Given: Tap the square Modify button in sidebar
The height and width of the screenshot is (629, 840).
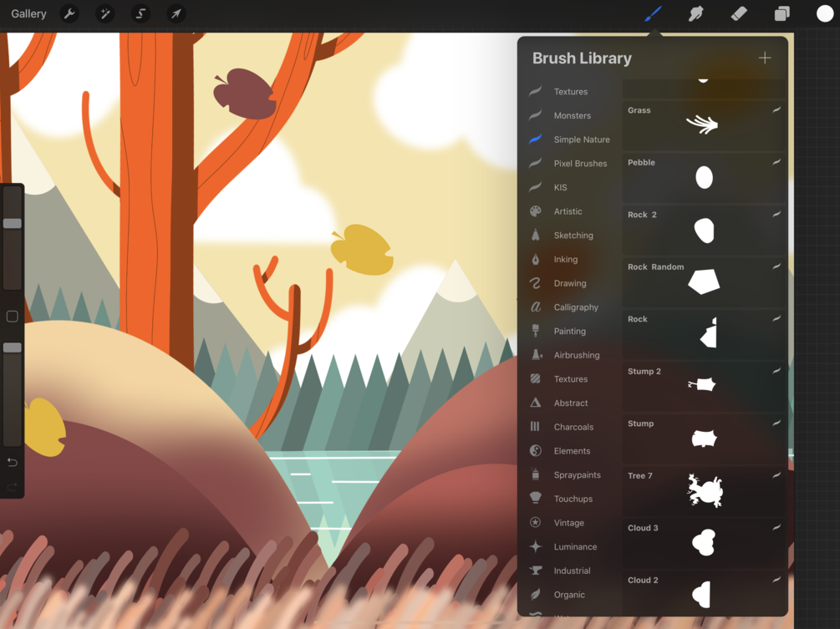Looking at the screenshot, I should point(13,317).
